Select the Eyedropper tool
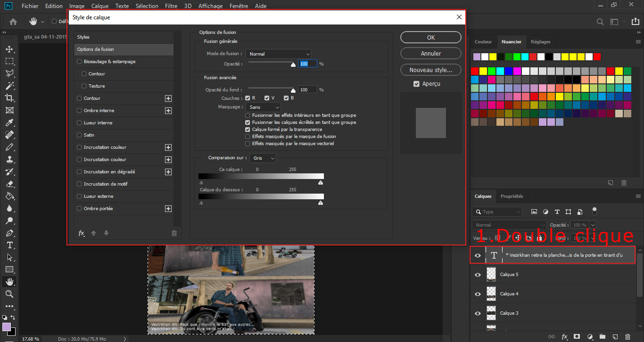 (x=9, y=122)
